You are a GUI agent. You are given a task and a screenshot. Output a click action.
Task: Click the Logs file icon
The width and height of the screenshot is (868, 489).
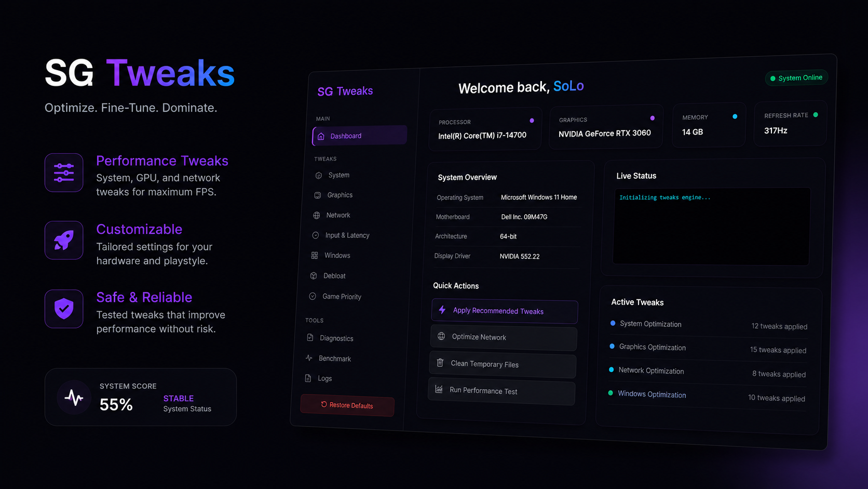(x=308, y=378)
